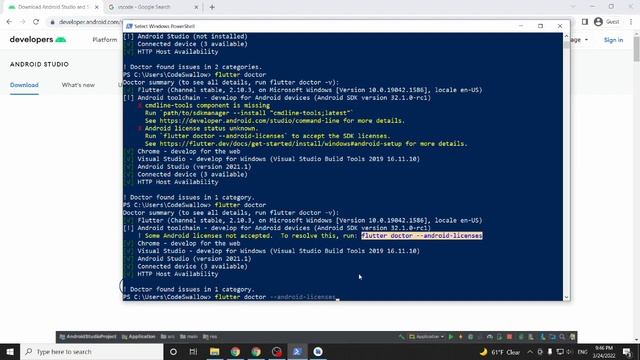This screenshot has height=360, width=640.
Task: Click the second Chrome icon on the taskbar
Action: tap(256, 351)
